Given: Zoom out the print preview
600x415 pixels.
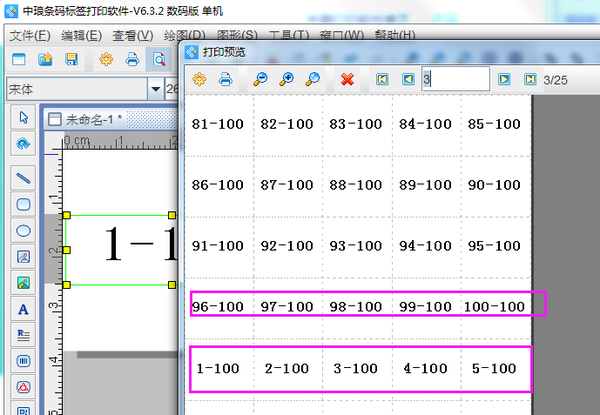Looking at the screenshot, I should [x=260, y=79].
